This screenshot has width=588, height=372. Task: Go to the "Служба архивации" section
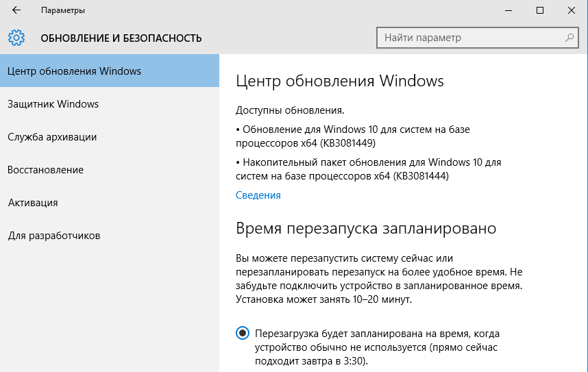point(52,137)
